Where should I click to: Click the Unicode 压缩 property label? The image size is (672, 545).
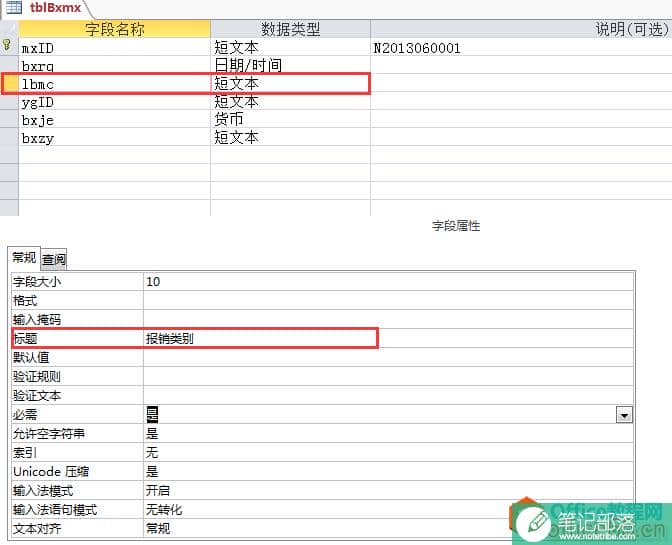(x=51, y=471)
